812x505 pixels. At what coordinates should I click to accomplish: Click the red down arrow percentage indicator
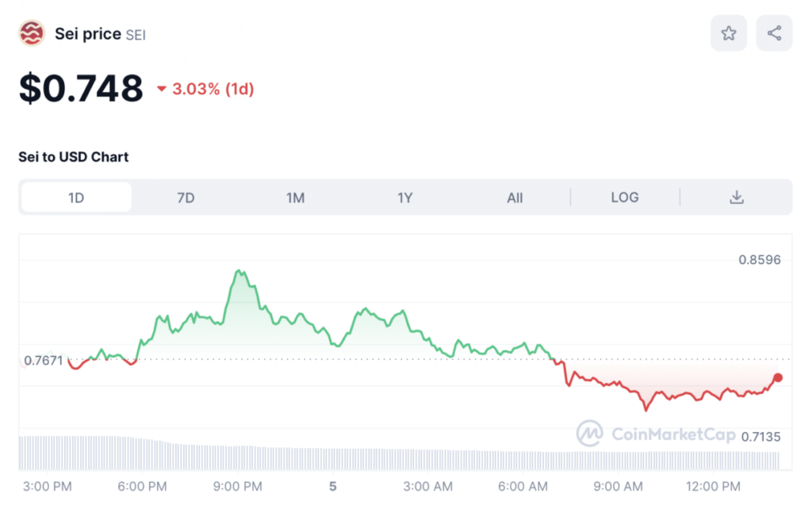(162, 89)
